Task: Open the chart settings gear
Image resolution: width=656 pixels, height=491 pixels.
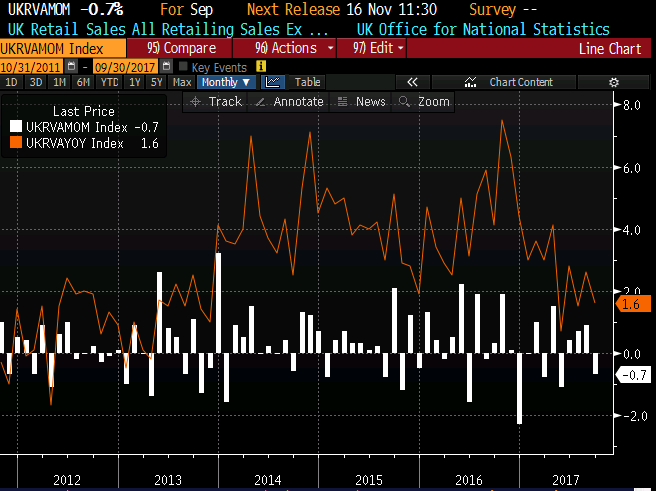Action: tap(614, 82)
